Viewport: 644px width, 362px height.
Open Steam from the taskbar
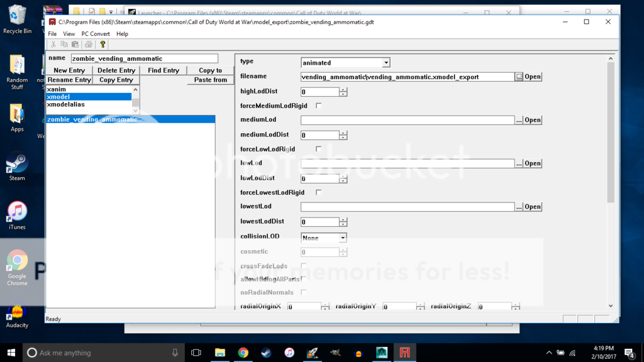pyautogui.click(x=266, y=353)
